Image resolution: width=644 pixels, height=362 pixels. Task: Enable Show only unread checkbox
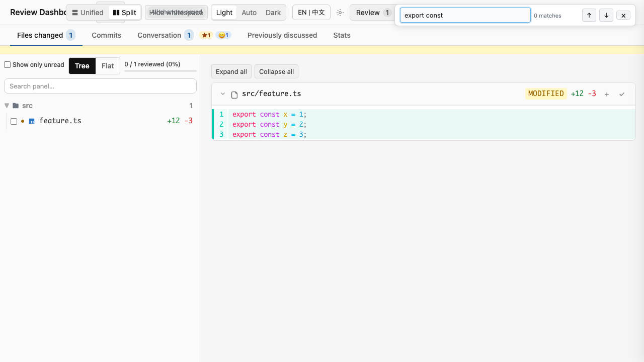tap(8, 65)
